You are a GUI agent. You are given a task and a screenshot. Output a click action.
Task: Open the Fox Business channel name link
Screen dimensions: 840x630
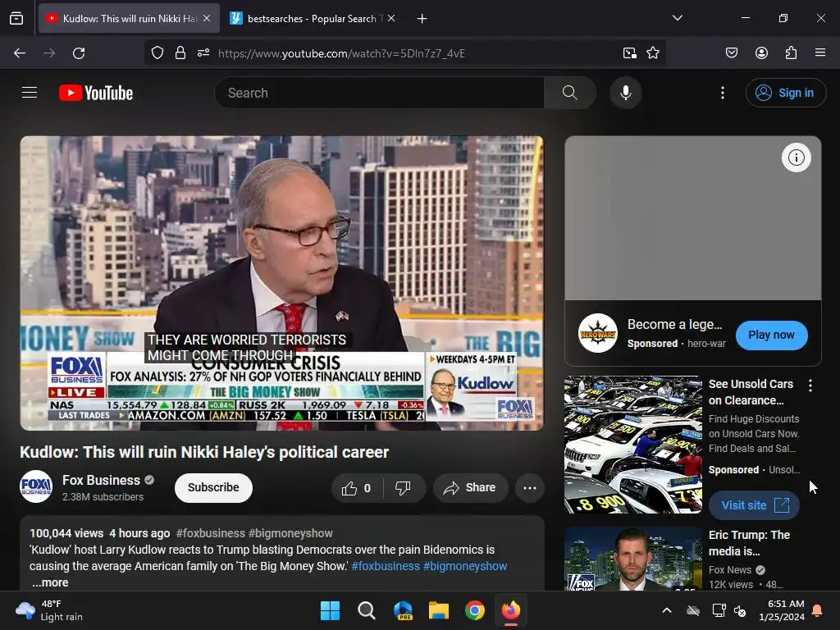[101, 480]
